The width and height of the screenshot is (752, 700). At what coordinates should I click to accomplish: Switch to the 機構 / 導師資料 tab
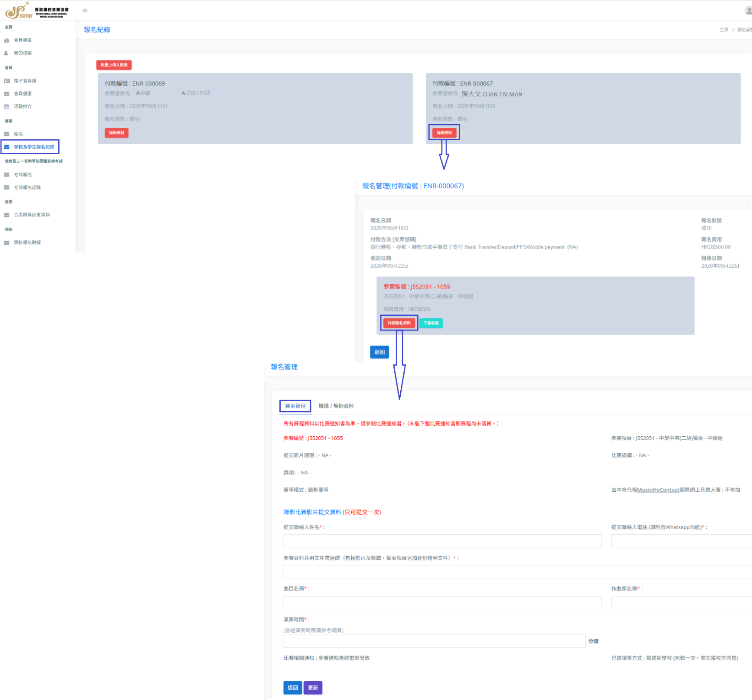(336, 406)
